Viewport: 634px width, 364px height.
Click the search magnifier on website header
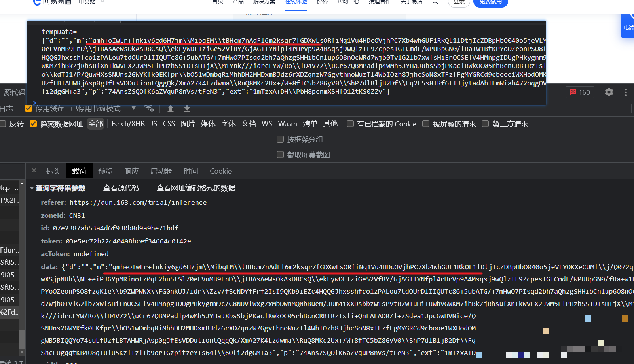[435, 2]
